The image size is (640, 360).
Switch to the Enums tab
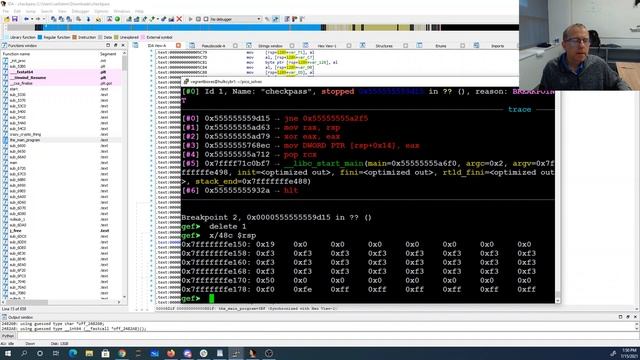[441, 46]
